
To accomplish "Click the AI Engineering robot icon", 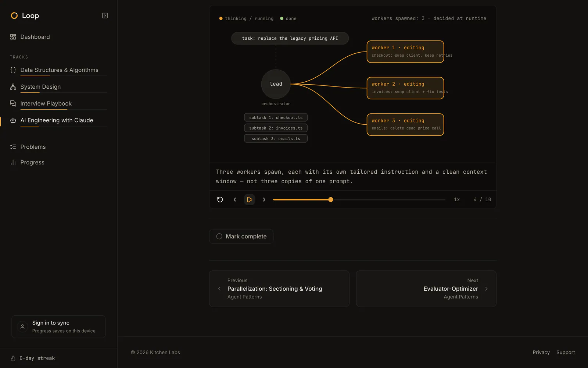I will pyautogui.click(x=13, y=120).
